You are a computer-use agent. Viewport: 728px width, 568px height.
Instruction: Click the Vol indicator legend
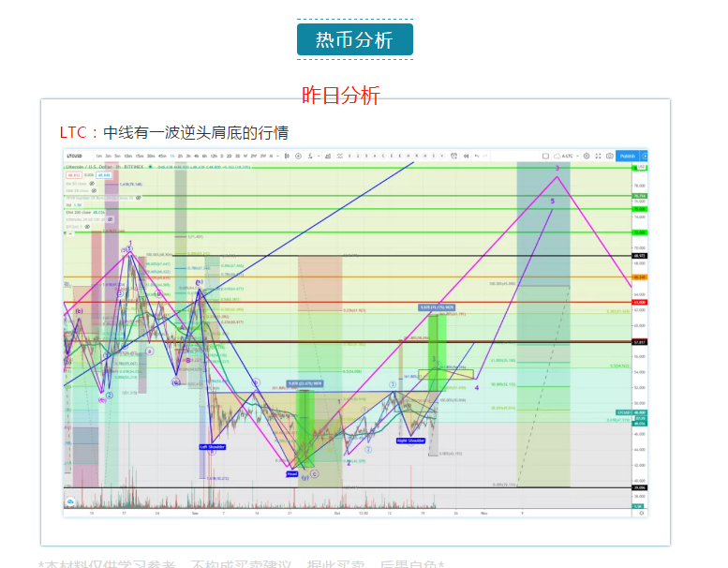click(x=74, y=205)
